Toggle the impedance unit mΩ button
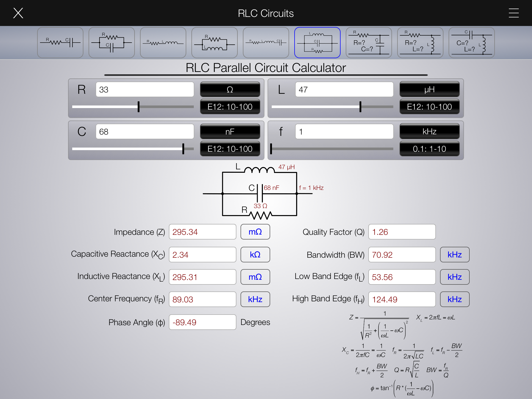The height and width of the screenshot is (399, 532). [x=255, y=232]
